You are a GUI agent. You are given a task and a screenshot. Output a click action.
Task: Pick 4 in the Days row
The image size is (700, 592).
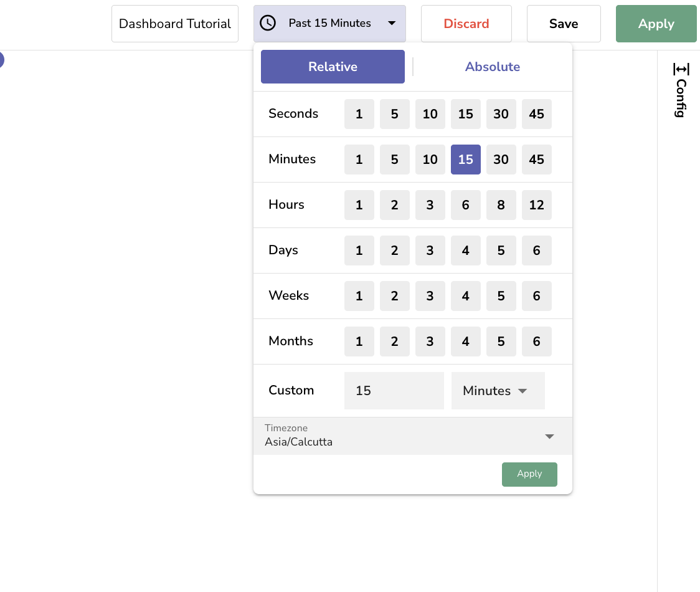466,250
